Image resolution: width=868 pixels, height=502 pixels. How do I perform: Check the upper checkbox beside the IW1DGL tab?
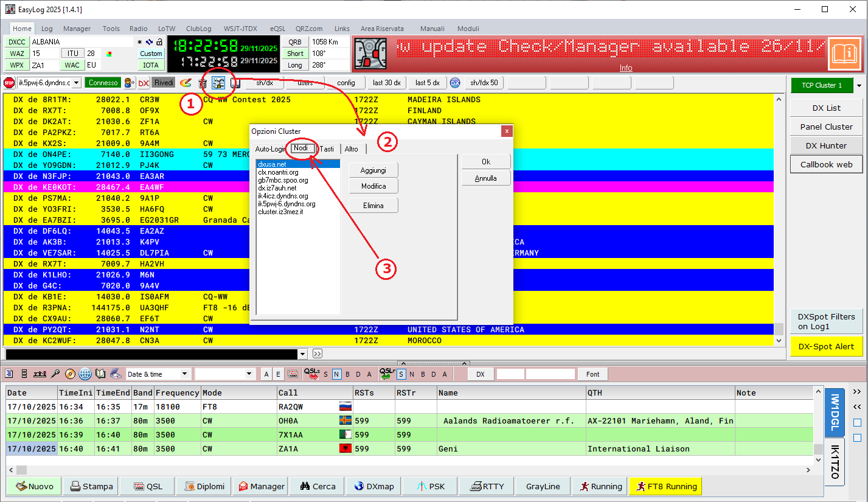857,422
